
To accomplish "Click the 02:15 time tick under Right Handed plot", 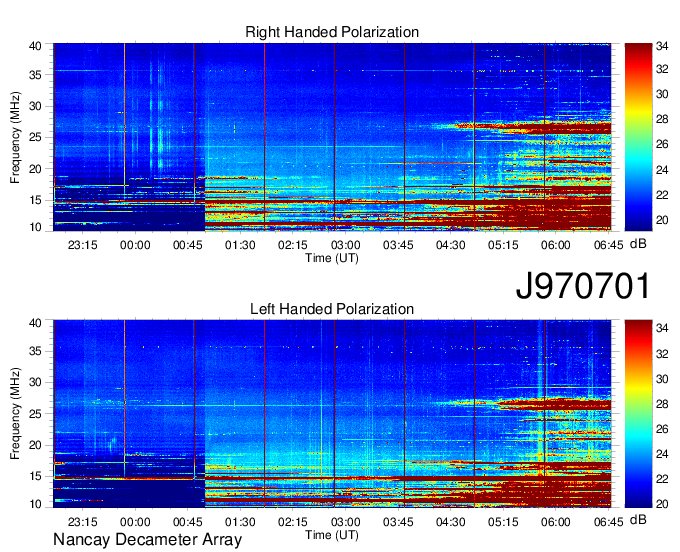I will point(293,245).
